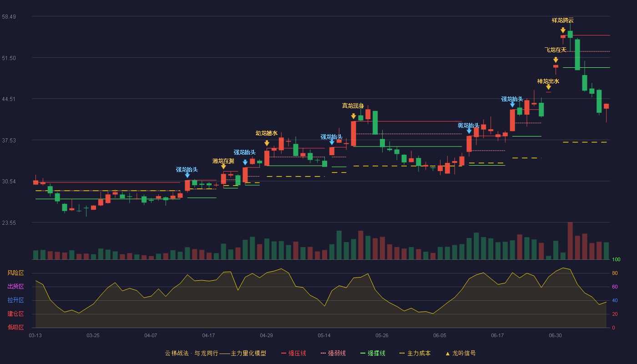
Task: Click the blue 40 indicator axis value
Action: pyautogui.click(x=614, y=300)
